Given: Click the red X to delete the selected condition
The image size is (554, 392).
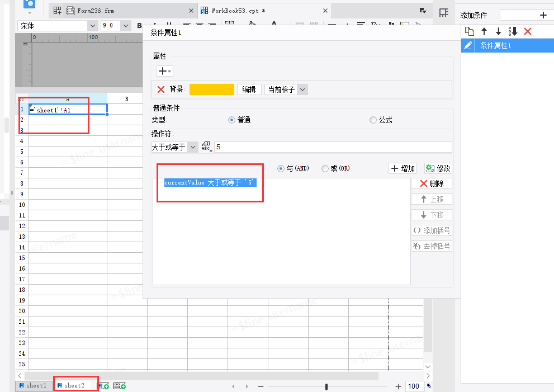Looking at the screenshot, I should pos(527,32).
